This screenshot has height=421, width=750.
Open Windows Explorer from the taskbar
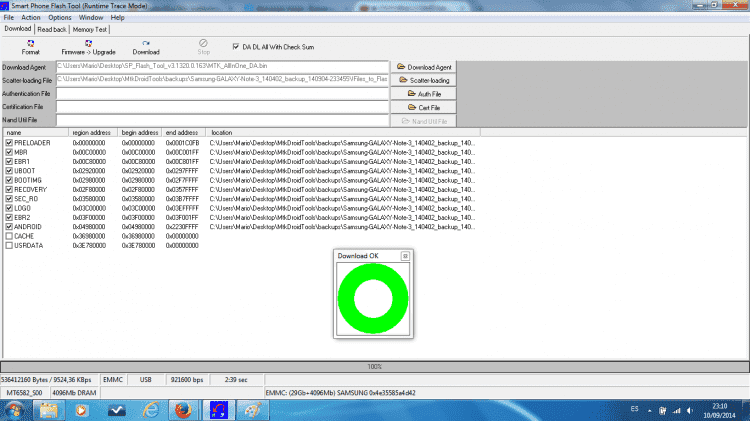48,410
